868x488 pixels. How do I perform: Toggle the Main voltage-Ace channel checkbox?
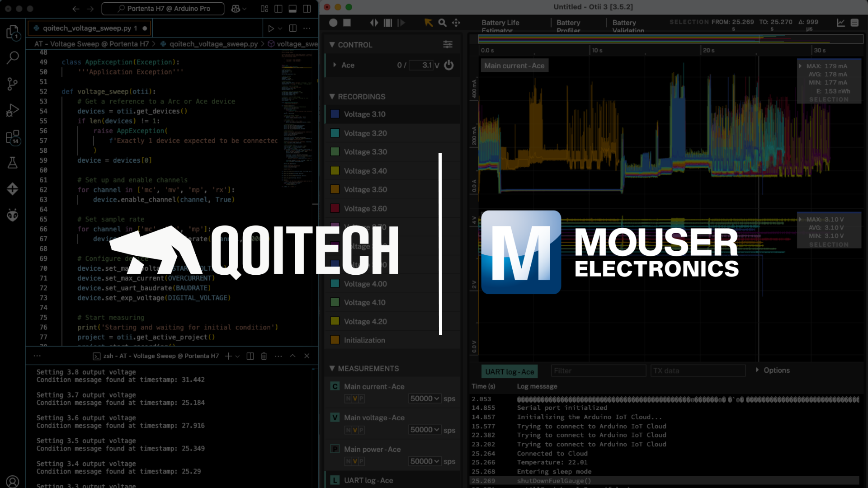335,418
